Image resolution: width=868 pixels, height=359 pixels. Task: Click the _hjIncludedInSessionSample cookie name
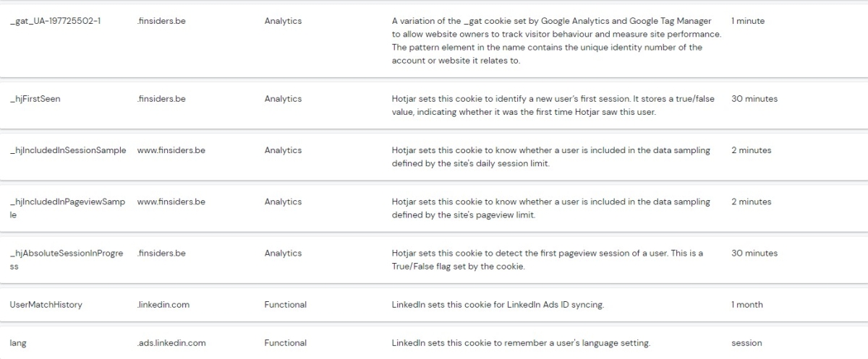click(68, 150)
